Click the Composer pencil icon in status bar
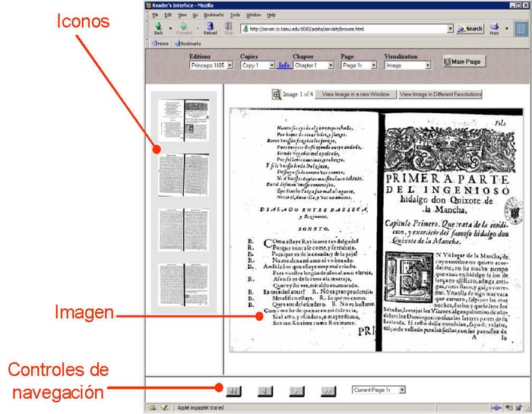Image resolution: width=532 pixels, height=414 pixels. point(165,408)
